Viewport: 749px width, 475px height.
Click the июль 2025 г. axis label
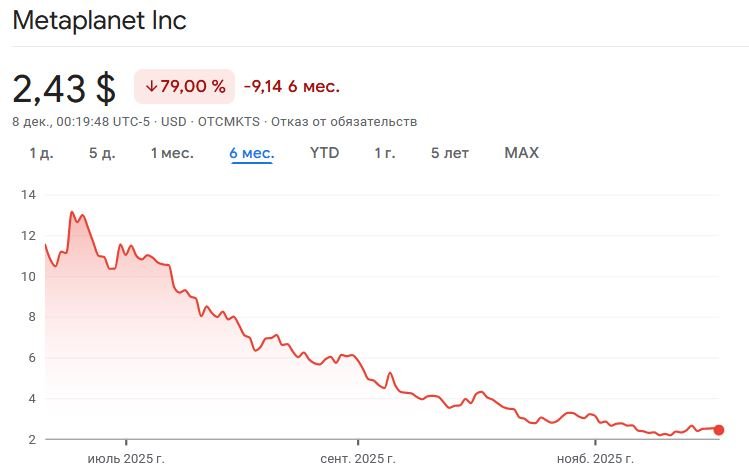(x=126, y=458)
